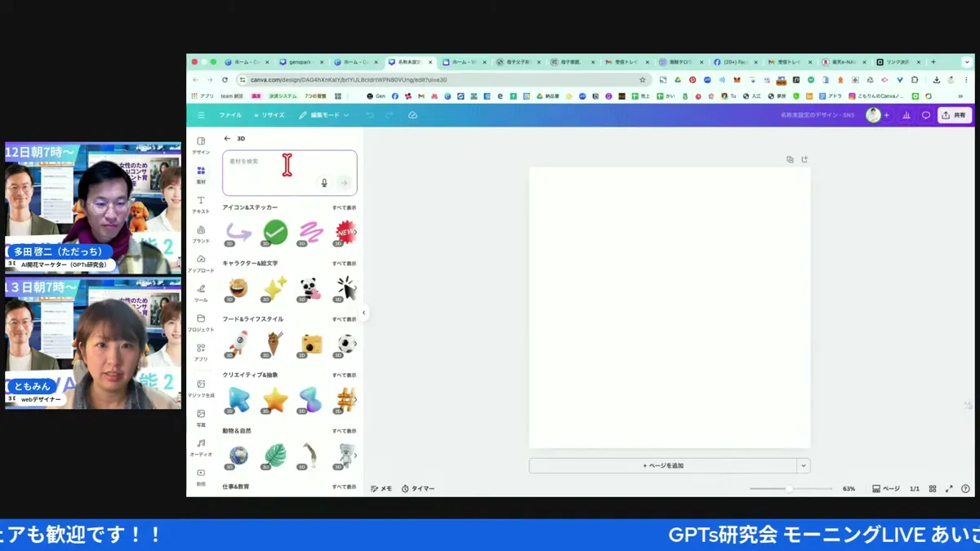Adjust the zoom slider handle

click(789, 488)
